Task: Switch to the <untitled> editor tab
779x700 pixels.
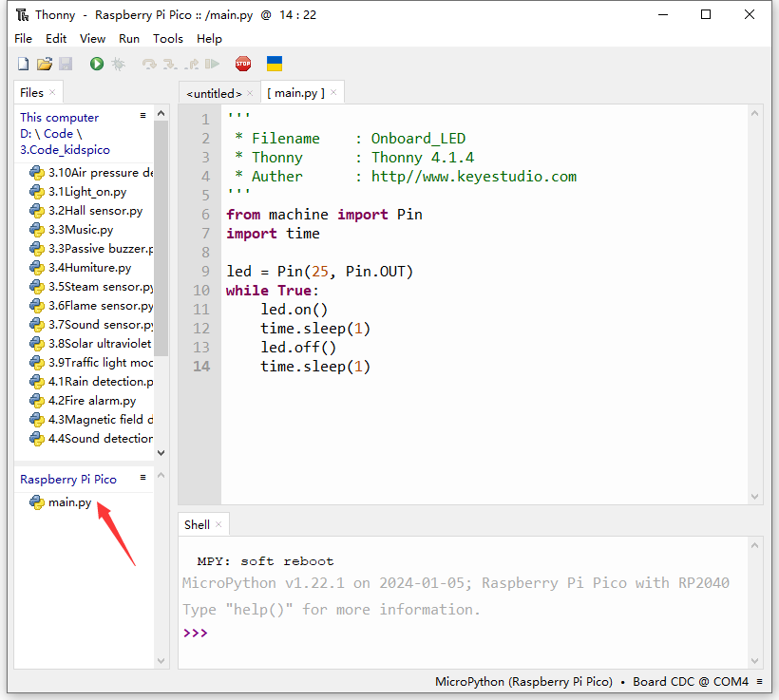Action: coord(214,93)
